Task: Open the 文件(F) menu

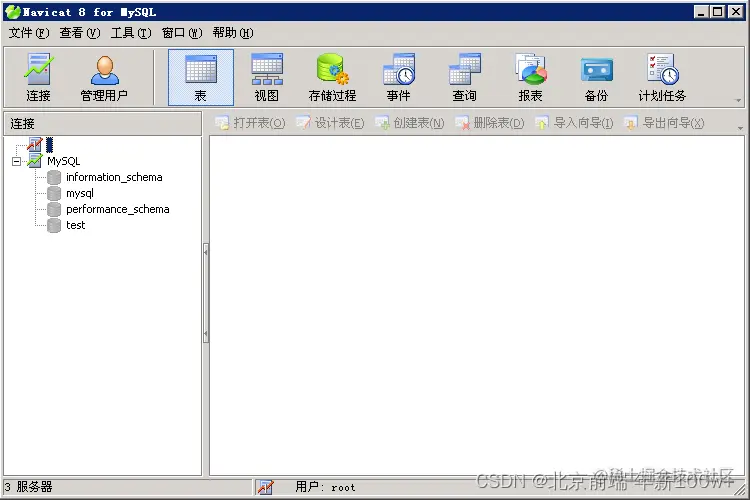Action: pos(29,33)
